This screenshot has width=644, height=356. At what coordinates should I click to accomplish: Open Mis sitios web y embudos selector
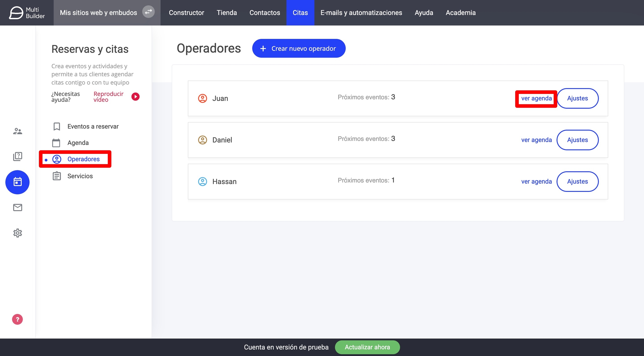(98, 13)
